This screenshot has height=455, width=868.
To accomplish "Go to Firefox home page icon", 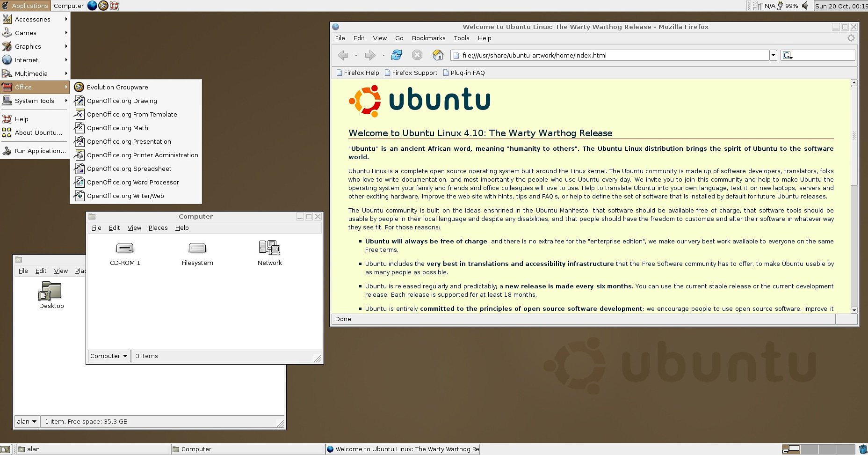I will pos(438,55).
